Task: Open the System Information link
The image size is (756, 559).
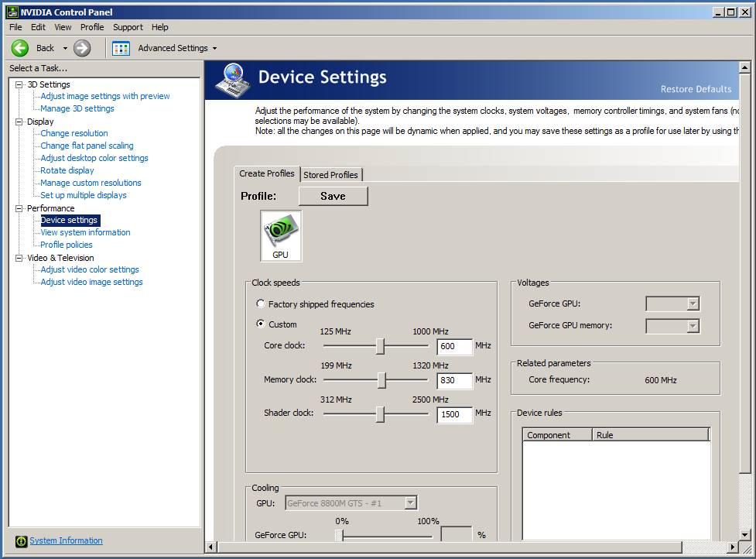Action: 66,540
